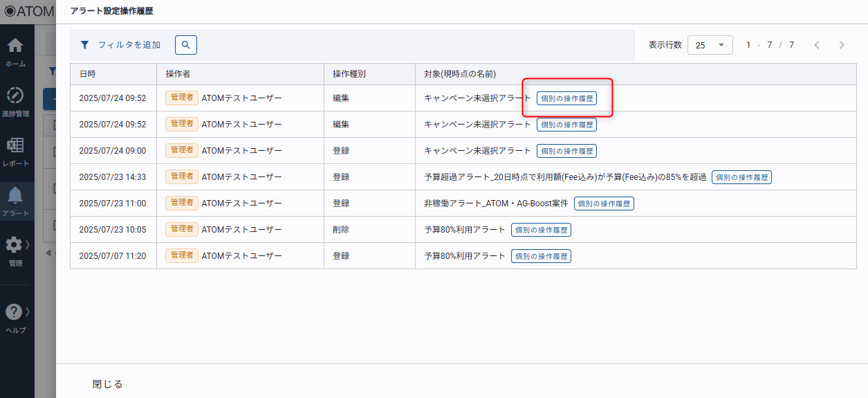Click the 操作者 column header
The height and width of the screenshot is (398, 868).
(178, 74)
